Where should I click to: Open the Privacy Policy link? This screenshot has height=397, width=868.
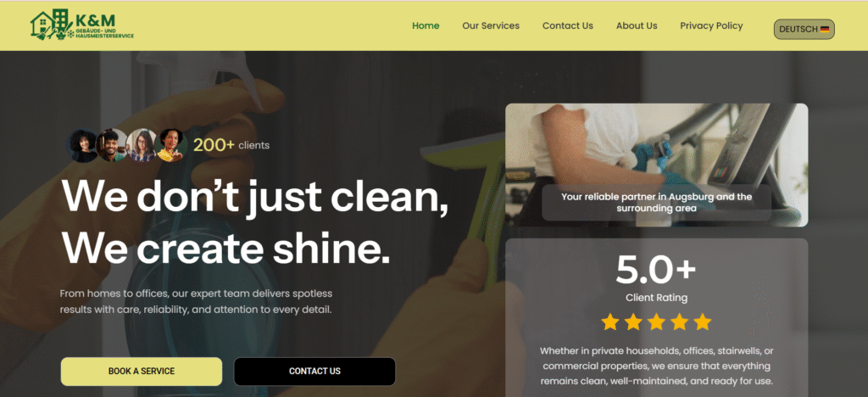[x=711, y=25]
